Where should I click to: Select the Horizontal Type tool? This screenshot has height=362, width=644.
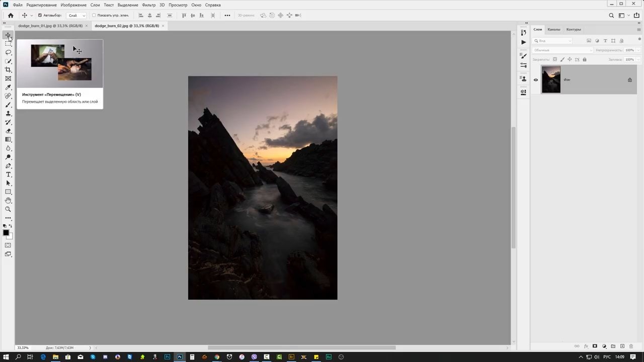coord(8,174)
